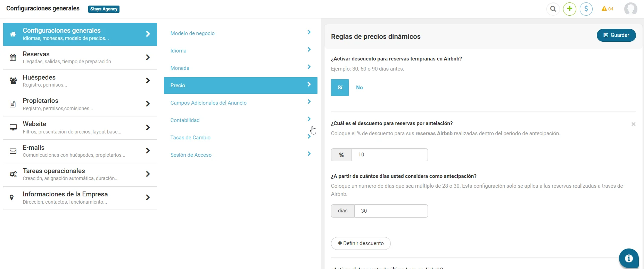Viewport: 644px width, 269px height.
Task: Click the dias label of anticipation field
Action: click(x=343, y=211)
